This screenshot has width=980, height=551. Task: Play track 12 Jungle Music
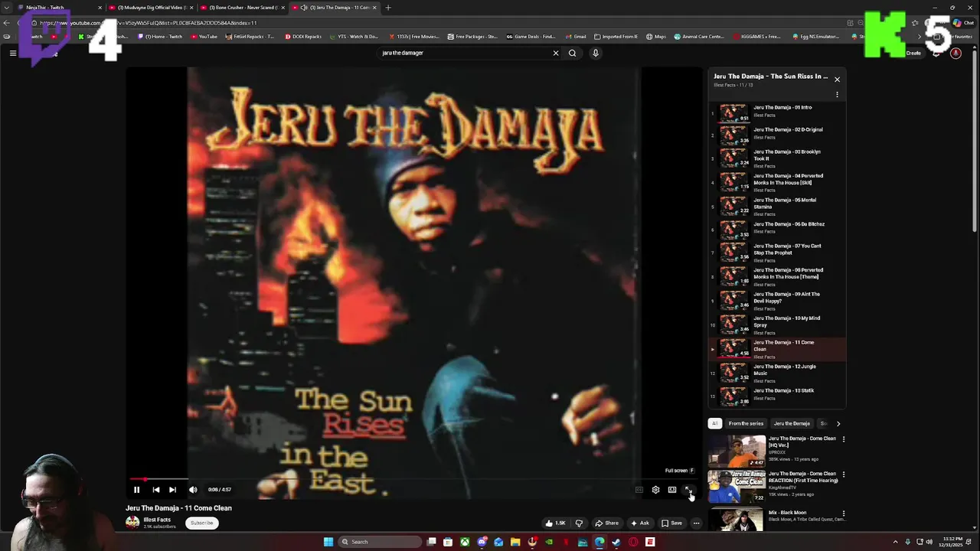click(x=777, y=373)
